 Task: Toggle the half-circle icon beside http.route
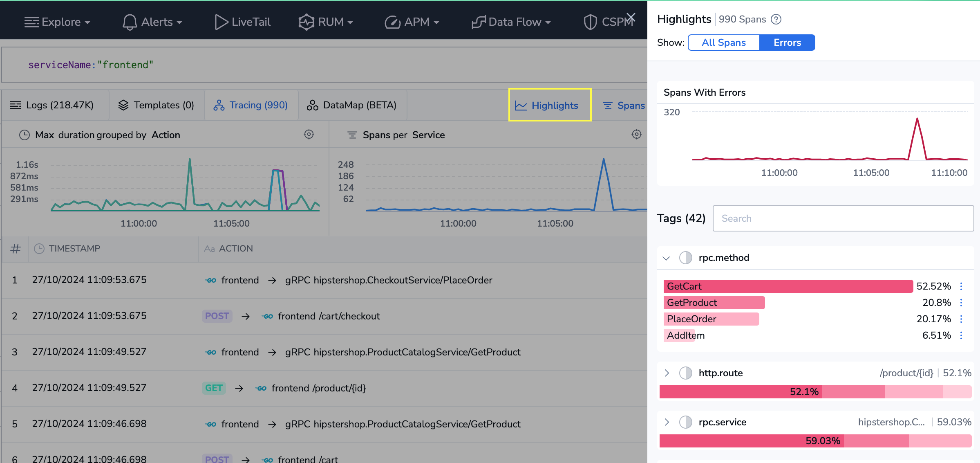[685, 373]
